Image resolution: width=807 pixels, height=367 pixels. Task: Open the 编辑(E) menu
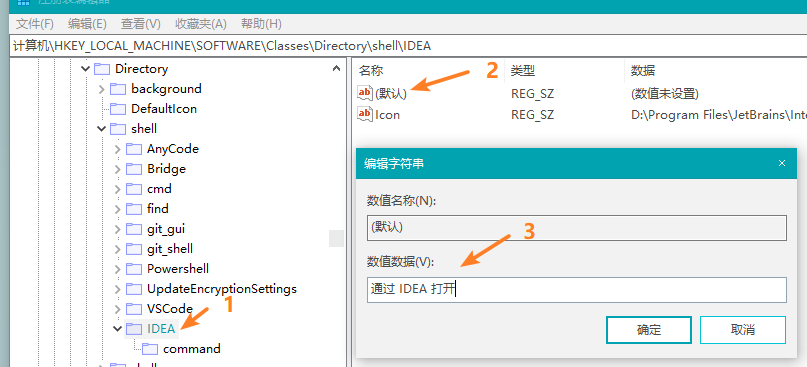[87, 24]
